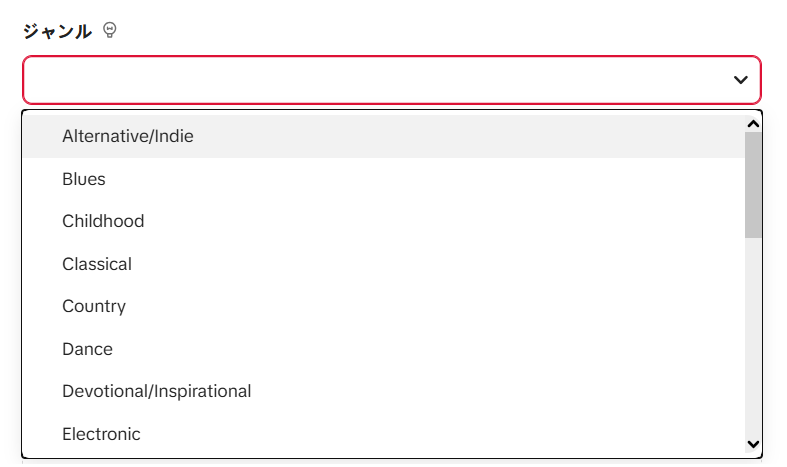This screenshot has height=467, width=787.
Task: Show the genre tooltip via lightbulb icon
Action: point(110,31)
